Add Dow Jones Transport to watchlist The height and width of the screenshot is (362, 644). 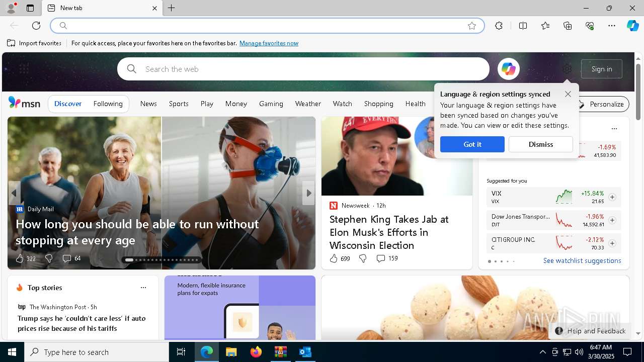pos(612,220)
